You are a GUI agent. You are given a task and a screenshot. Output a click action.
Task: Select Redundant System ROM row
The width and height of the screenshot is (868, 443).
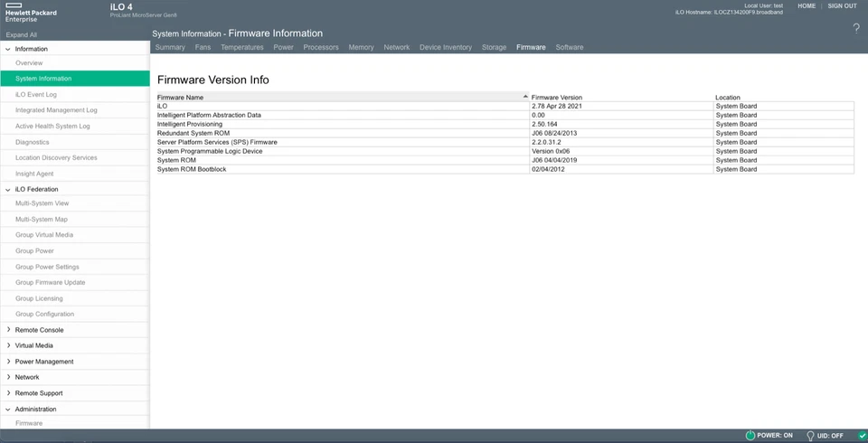[505, 134]
